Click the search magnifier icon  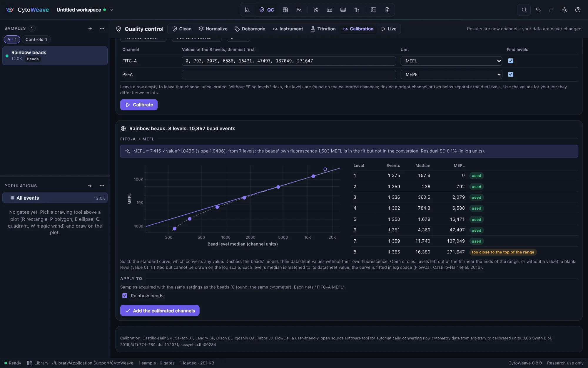(x=524, y=10)
